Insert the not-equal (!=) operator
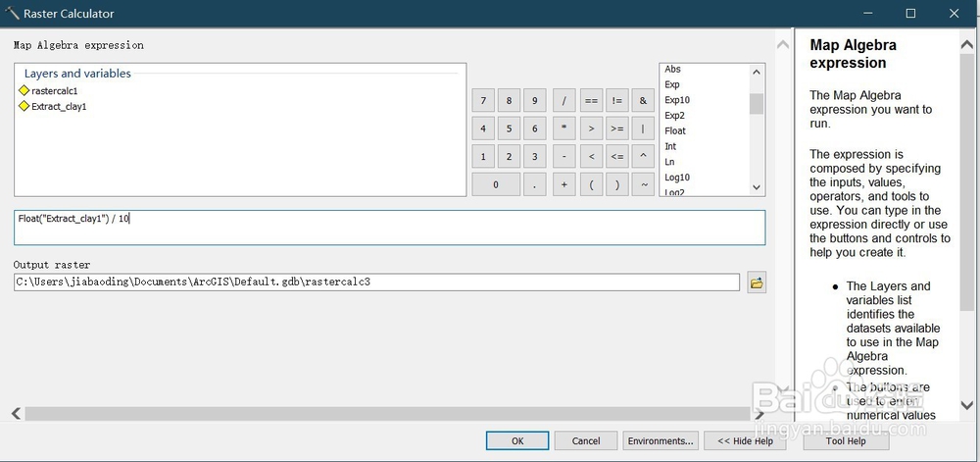Screen dimensions: 980x462 616,100
